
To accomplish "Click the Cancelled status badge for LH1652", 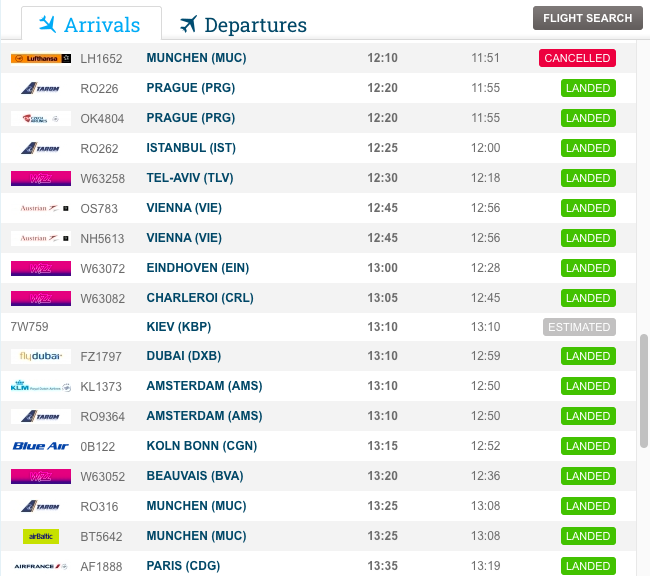I will (577, 58).
